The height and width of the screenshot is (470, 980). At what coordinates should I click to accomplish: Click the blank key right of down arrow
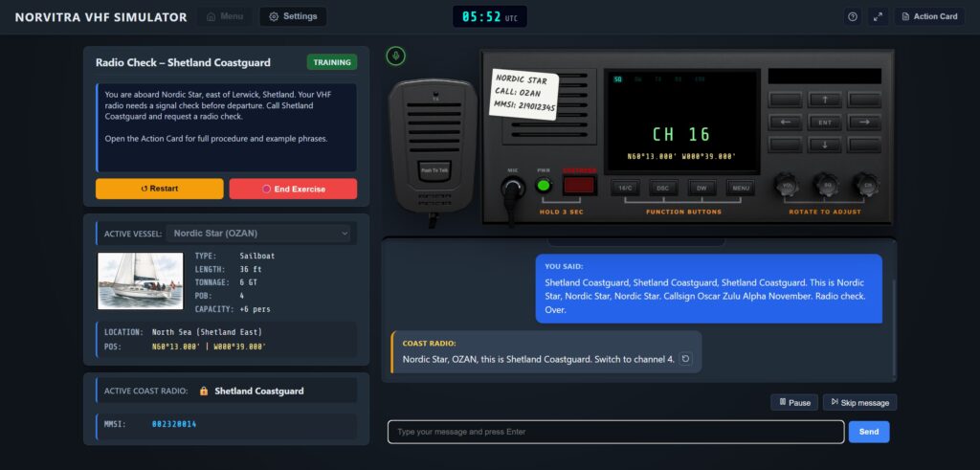click(x=864, y=145)
